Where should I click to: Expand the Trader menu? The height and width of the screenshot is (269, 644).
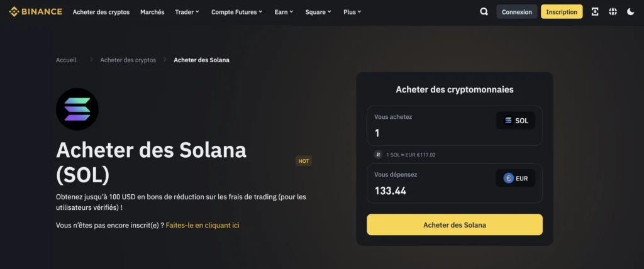(187, 12)
